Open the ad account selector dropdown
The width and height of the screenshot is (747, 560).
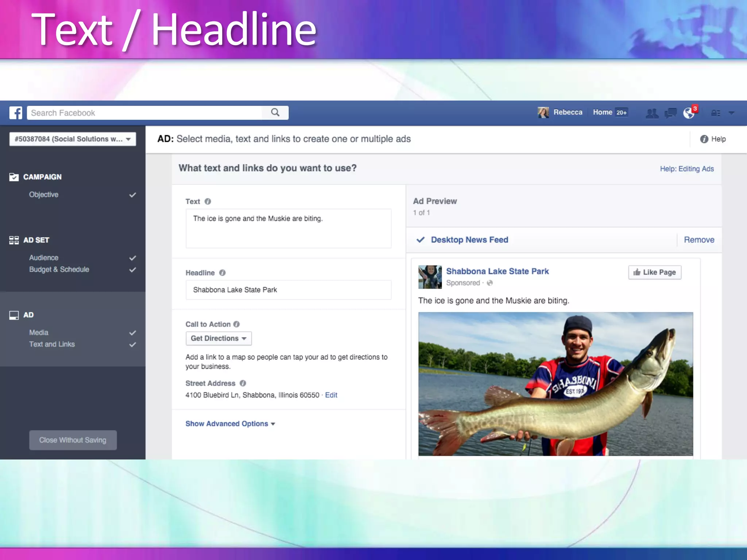[73, 139]
